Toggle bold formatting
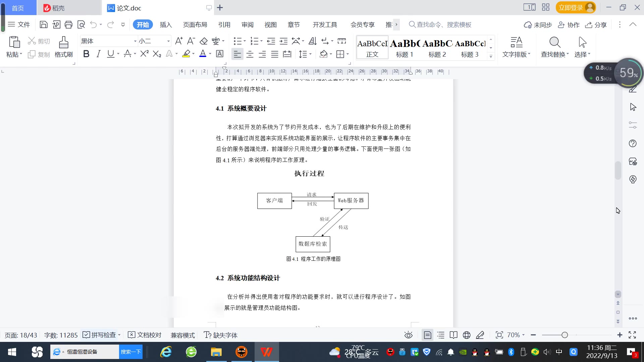This screenshot has width=644, height=362. [86, 54]
